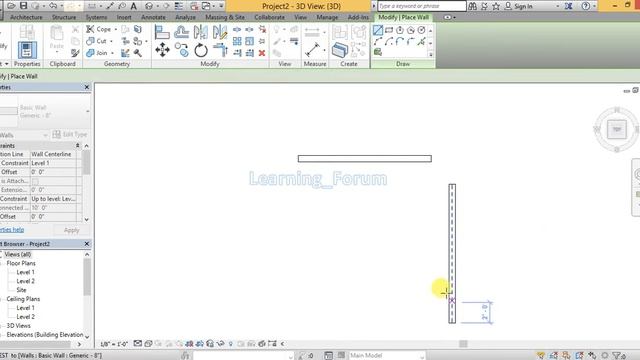The image size is (640, 360).
Task: Open Level 2 under Floor Plans
Action: [25, 281]
